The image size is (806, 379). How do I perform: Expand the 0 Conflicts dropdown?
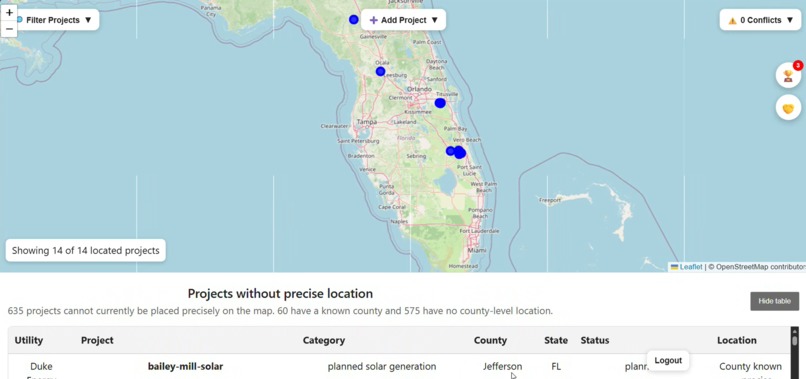coord(760,20)
